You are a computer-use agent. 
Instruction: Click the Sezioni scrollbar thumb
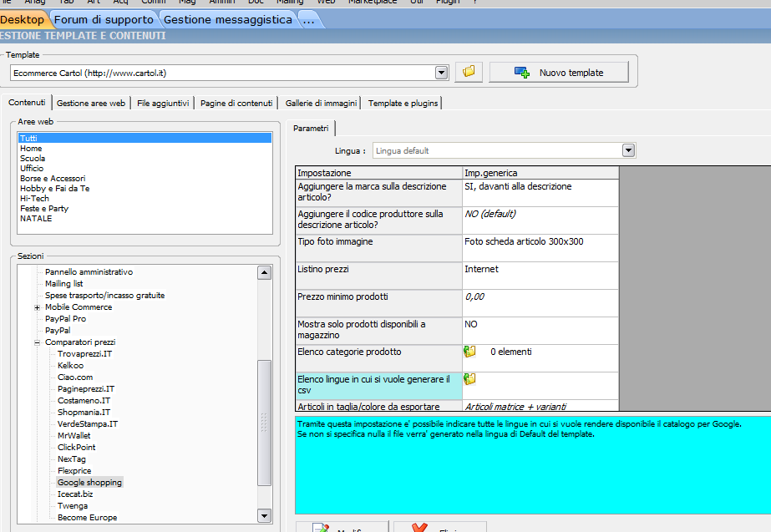click(x=265, y=423)
